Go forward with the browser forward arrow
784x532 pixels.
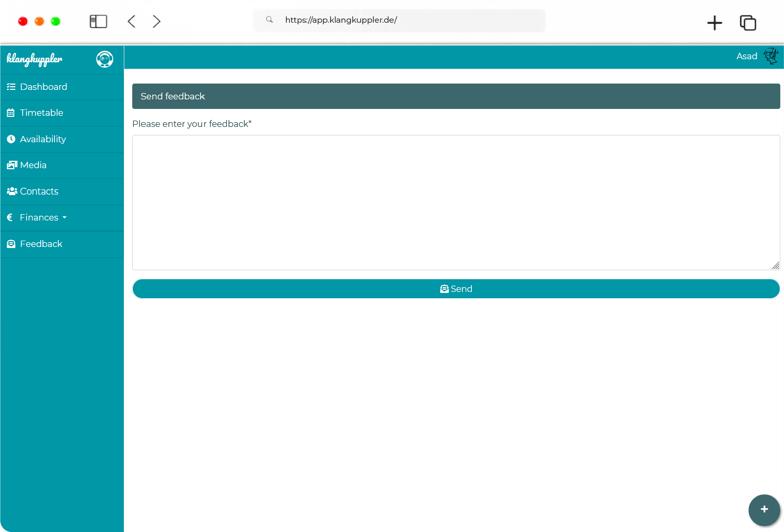point(157,21)
